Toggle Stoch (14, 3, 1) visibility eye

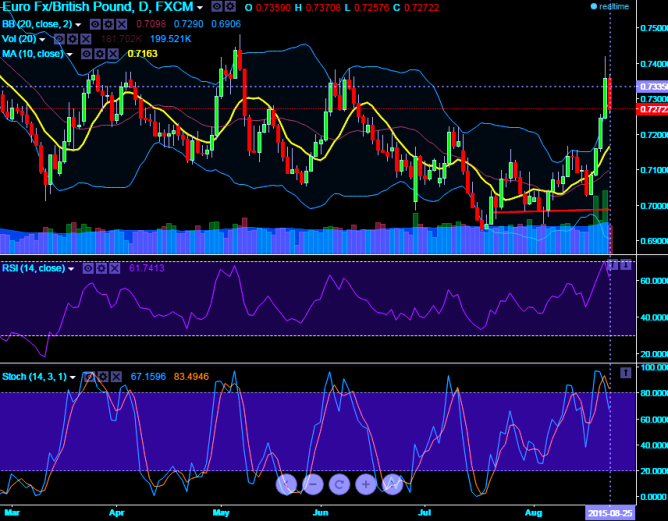pos(90,377)
